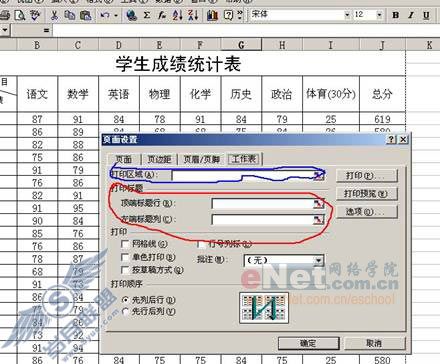Click the Spell Check toolbar icon
The image size is (440, 364).
(35, 15)
